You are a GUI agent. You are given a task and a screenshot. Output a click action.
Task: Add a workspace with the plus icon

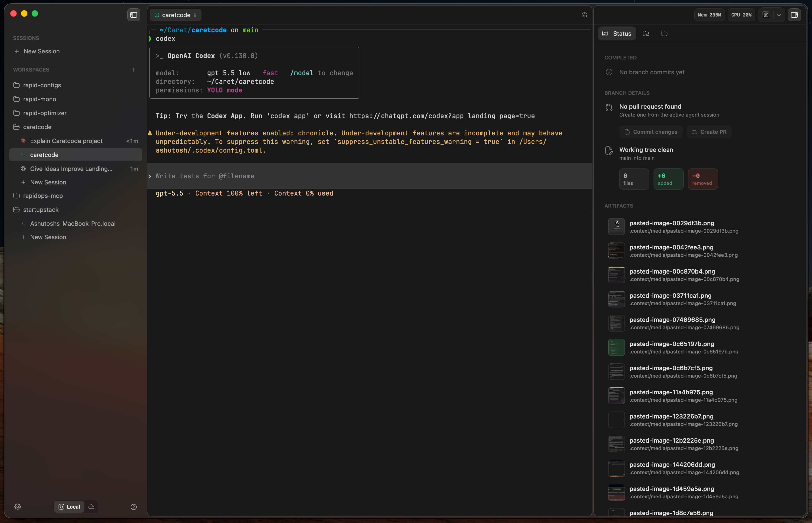pyautogui.click(x=134, y=70)
